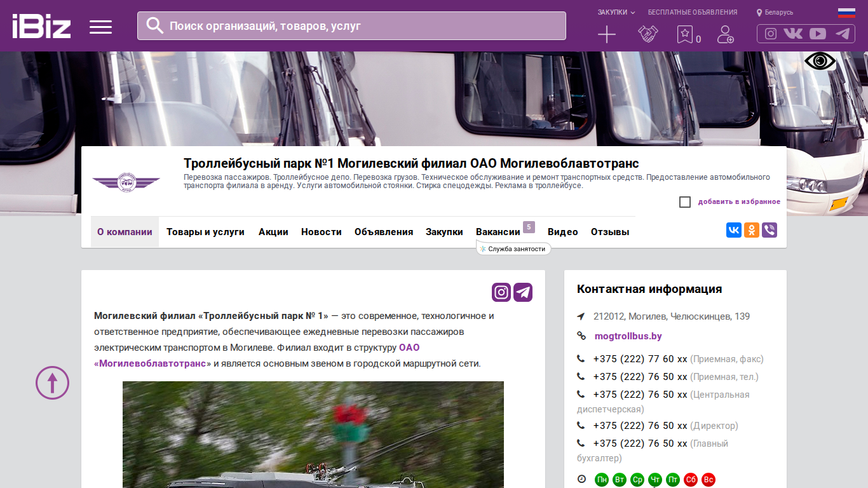This screenshot has width=868, height=488.
Task: Add a new listing with plus icon
Action: click(x=607, y=34)
